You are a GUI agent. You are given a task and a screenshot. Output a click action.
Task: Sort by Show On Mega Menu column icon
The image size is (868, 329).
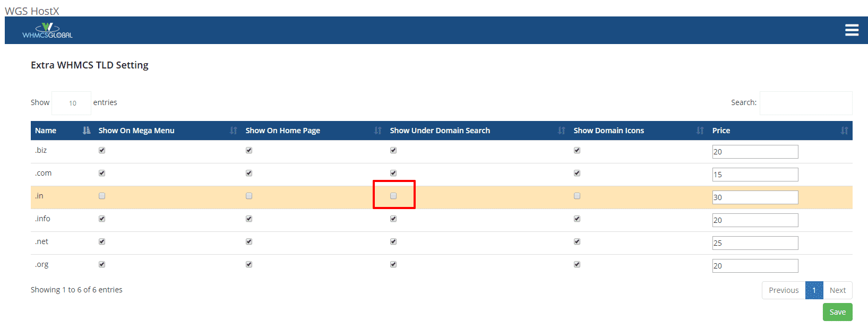click(233, 131)
